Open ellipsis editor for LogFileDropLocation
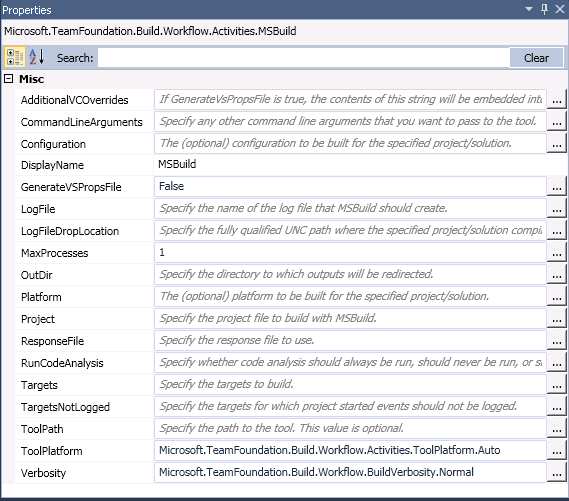 click(557, 231)
